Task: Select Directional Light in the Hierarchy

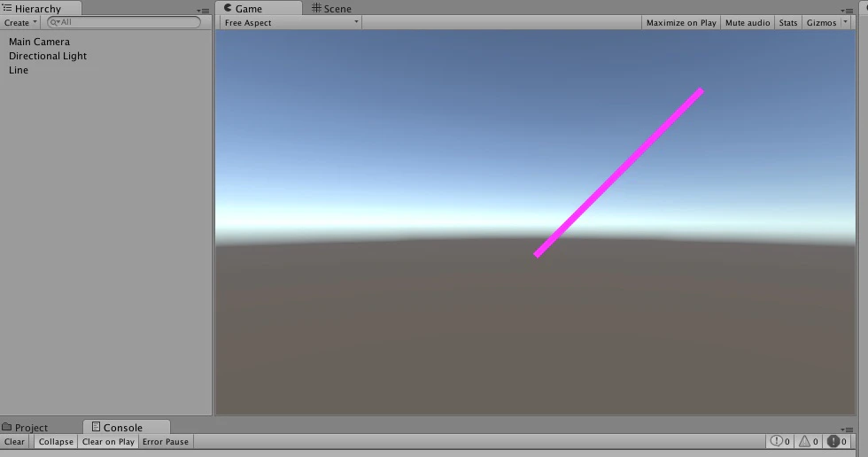Action: [48, 56]
